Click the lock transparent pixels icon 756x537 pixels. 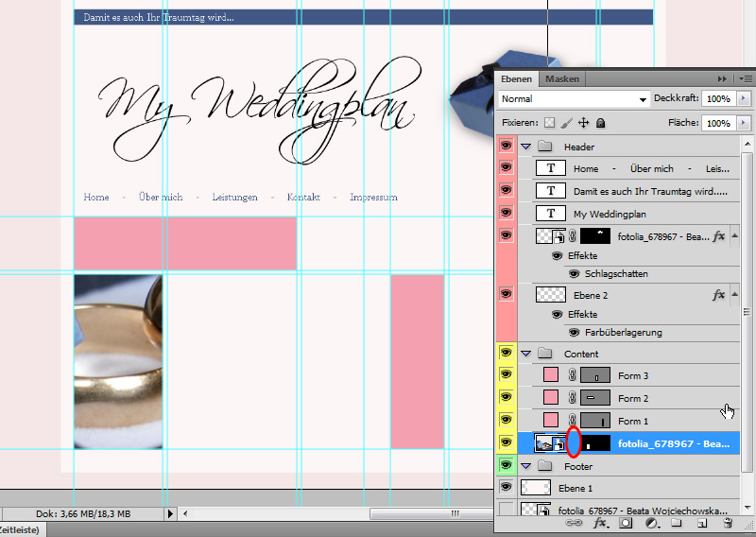pos(550,123)
